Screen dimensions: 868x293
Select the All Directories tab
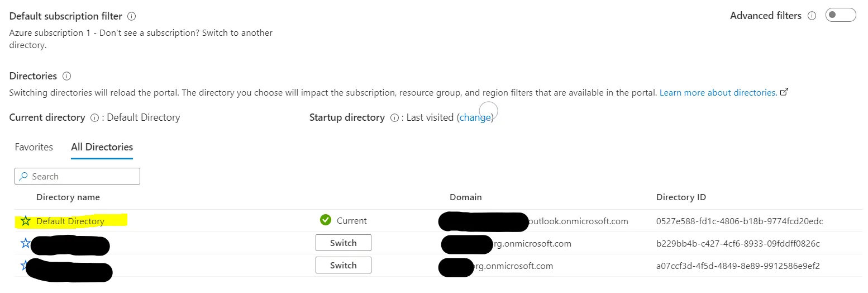102,147
